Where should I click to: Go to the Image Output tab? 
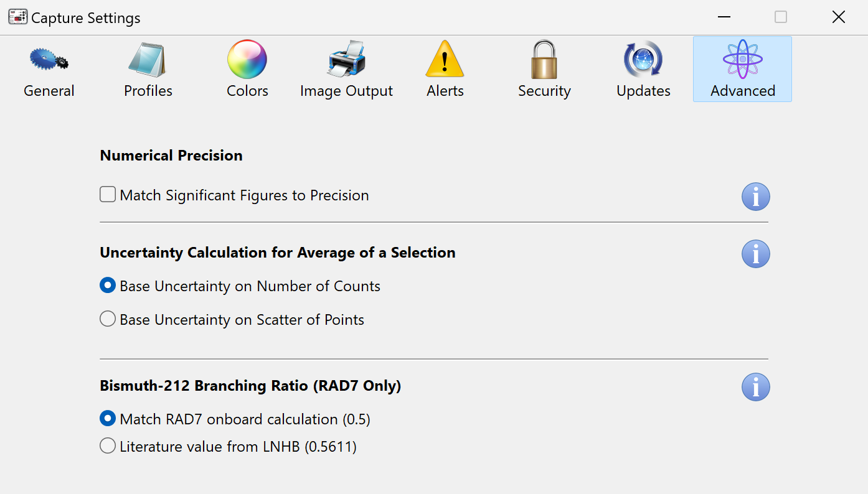pos(346,70)
